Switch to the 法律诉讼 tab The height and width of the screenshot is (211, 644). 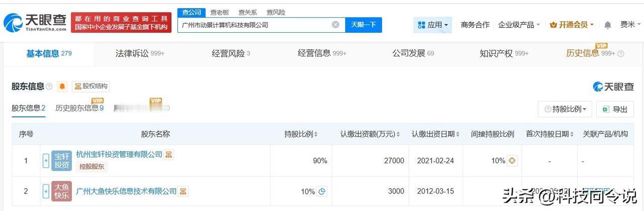pyautogui.click(x=140, y=53)
